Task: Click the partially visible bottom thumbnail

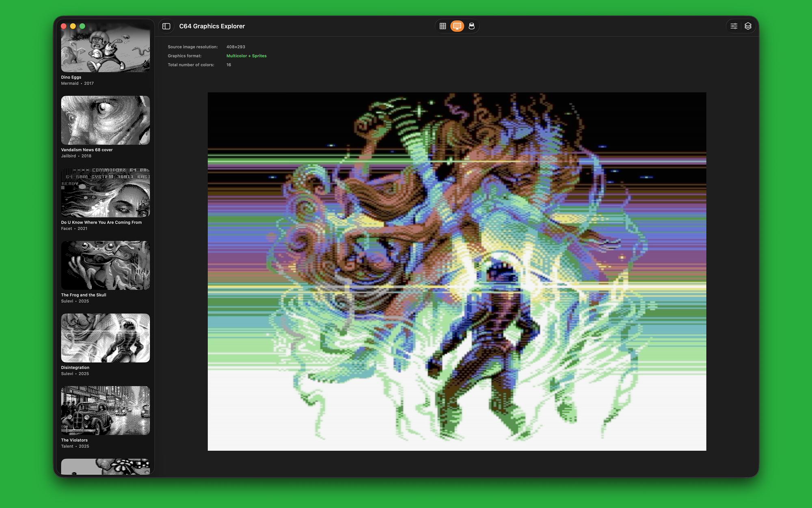Action: (105, 467)
